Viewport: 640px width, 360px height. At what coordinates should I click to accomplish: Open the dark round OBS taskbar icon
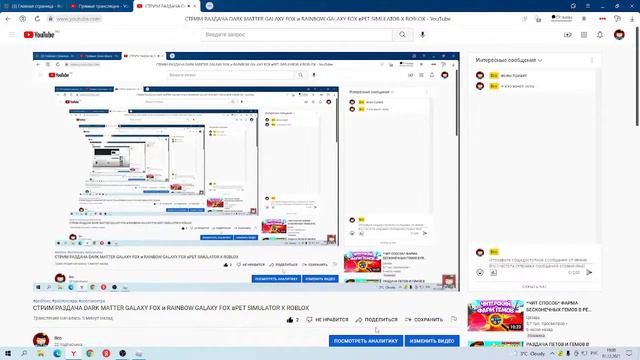pos(122,353)
